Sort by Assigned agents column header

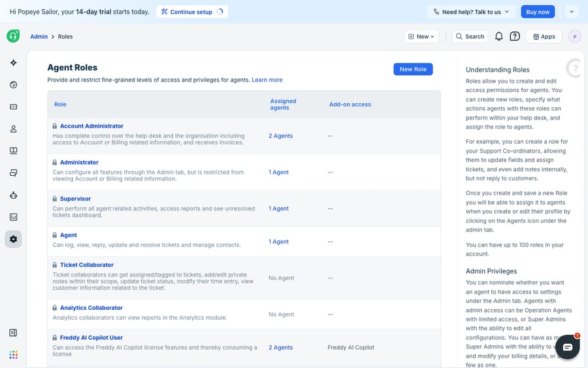click(x=283, y=105)
